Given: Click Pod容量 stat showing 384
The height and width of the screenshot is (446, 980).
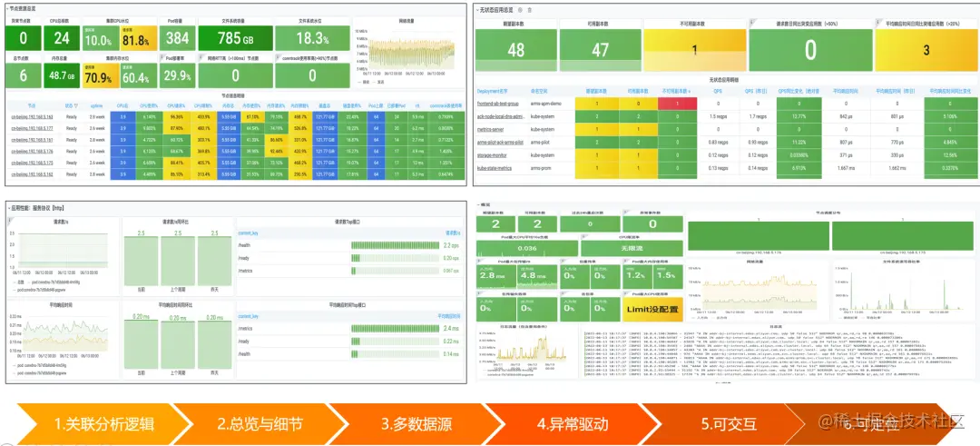Looking at the screenshot, I should (x=178, y=38).
